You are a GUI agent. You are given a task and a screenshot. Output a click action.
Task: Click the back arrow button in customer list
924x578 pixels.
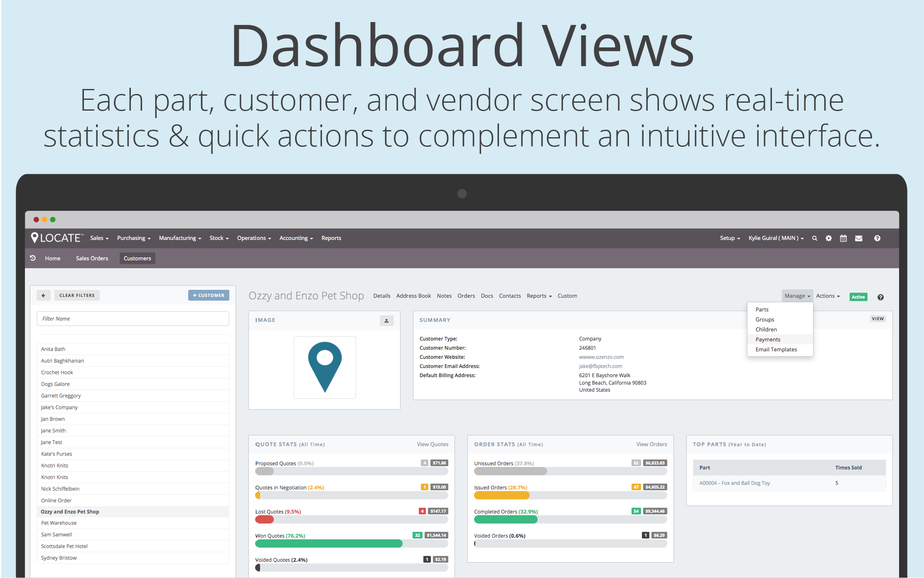coord(43,295)
